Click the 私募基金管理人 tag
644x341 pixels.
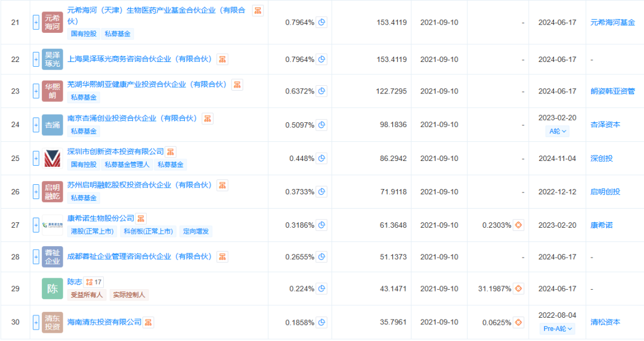[127, 165]
